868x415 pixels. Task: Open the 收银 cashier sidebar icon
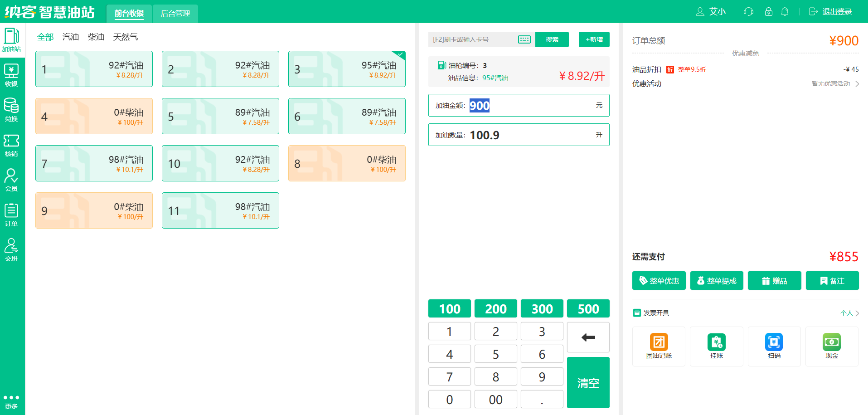pyautogui.click(x=11, y=75)
